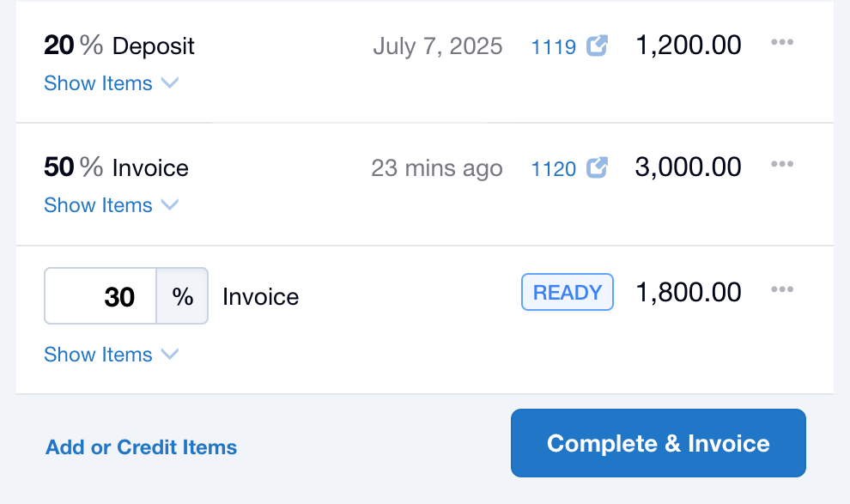The width and height of the screenshot is (850, 504).
Task: Open invoice 1119 via its external link icon
Action: click(598, 46)
